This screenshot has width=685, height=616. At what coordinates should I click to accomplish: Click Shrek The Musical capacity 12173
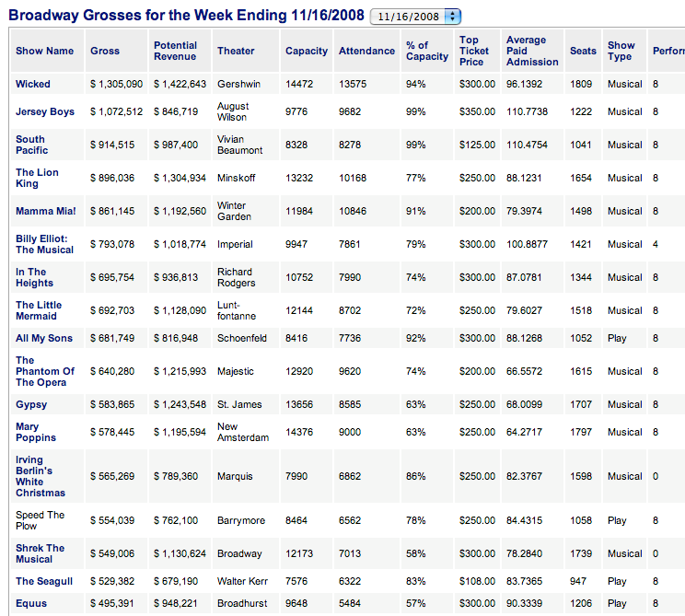click(x=299, y=553)
